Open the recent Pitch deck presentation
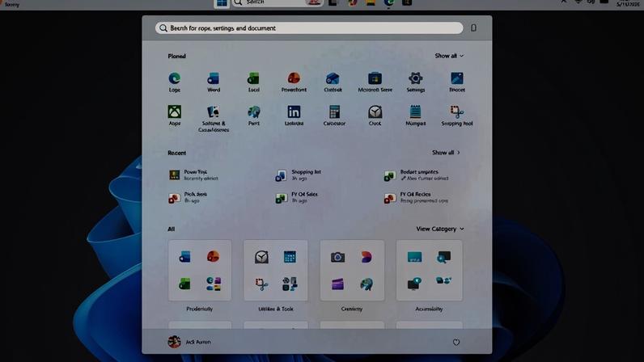The height and width of the screenshot is (362, 644). [189, 198]
